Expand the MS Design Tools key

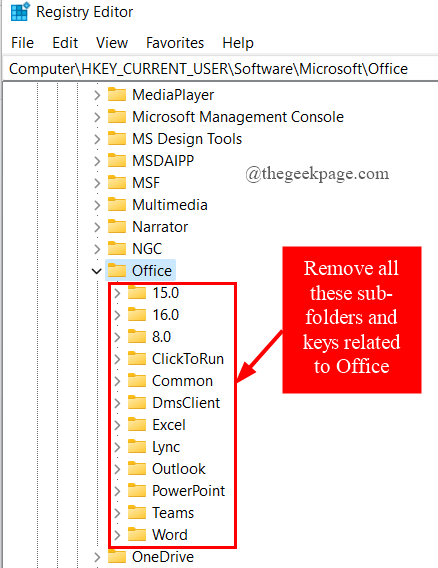[x=97, y=139]
